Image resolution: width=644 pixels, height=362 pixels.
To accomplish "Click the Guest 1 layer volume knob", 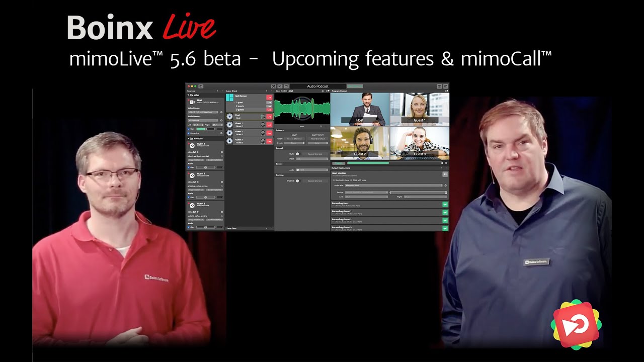I will point(263,124).
